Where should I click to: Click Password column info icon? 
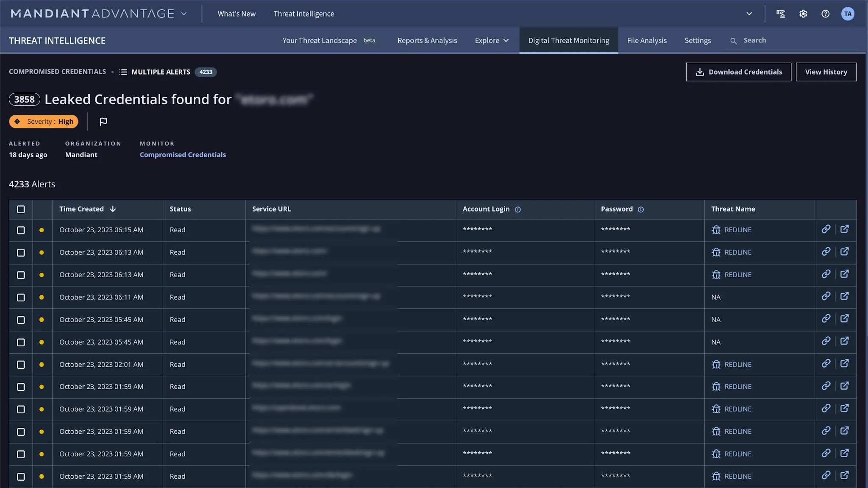(640, 209)
